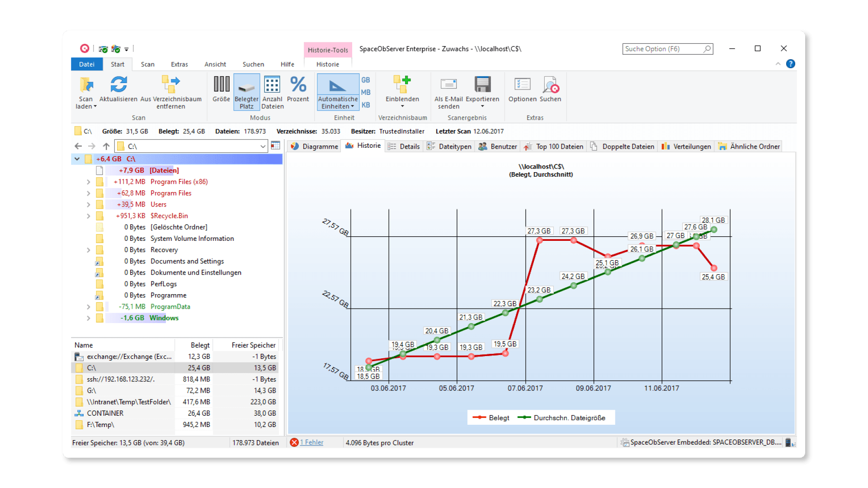Select the Hilfe ribbon tab
The height and width of the screenshot is (488, 868).
tap(287, 64)
